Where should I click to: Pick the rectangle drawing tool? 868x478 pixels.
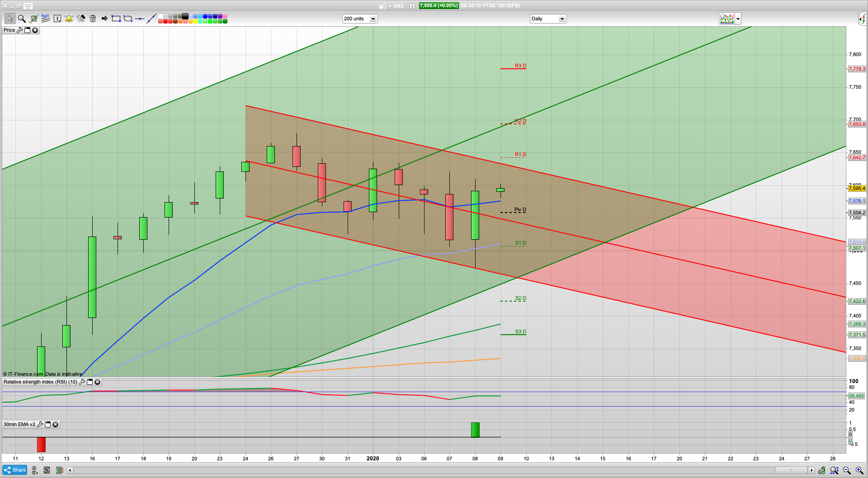pyautogui.click(x=116, y=19)
